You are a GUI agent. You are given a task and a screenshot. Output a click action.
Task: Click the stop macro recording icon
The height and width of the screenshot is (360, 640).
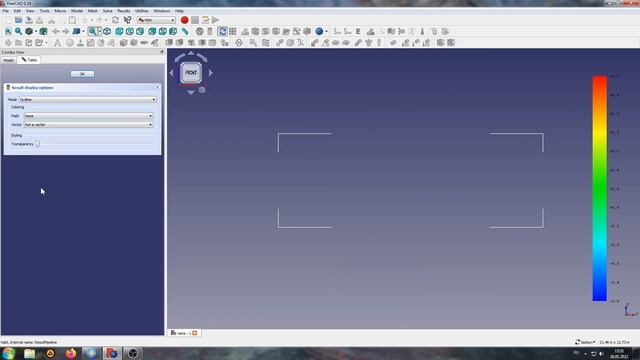(195, 20)
